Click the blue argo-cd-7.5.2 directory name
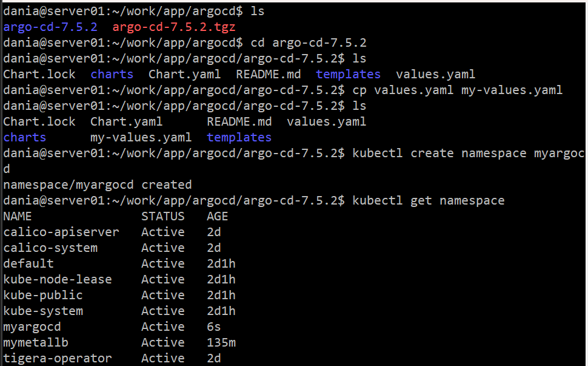The image size is (588, 366). coord(50,27)
